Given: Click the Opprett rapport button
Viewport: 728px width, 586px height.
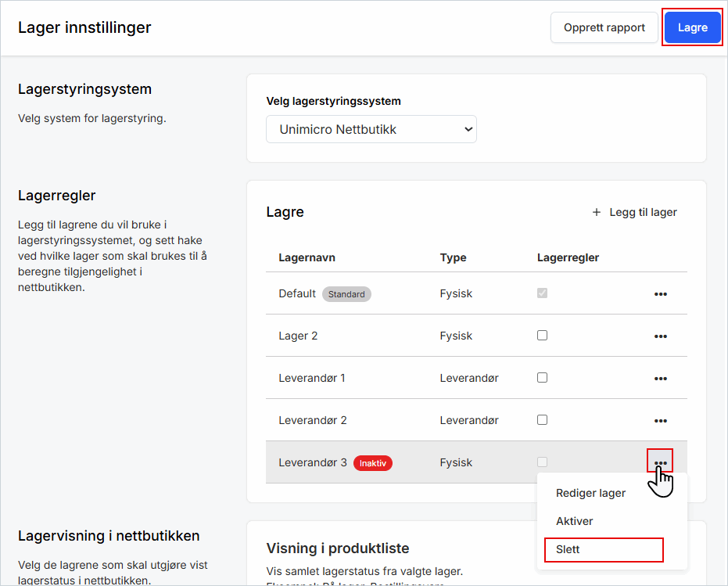Looking at the screenshot, I should click(x=604, y=27).
